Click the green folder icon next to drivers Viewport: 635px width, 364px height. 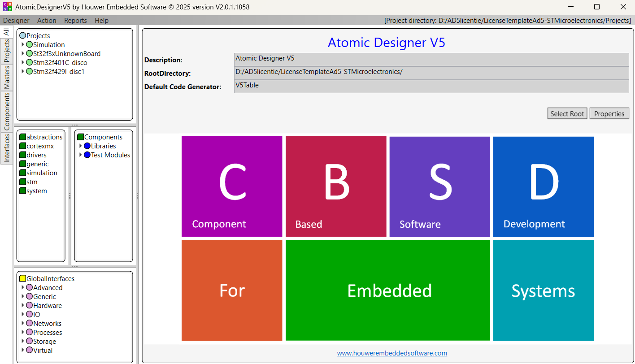[x=23, y=155]
